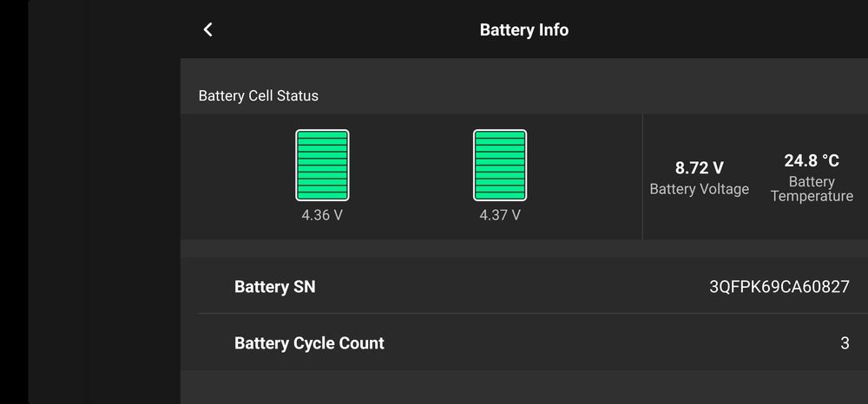Tap the 24.8 °C temperature value

pyautogui.click(x=812, y=161)
